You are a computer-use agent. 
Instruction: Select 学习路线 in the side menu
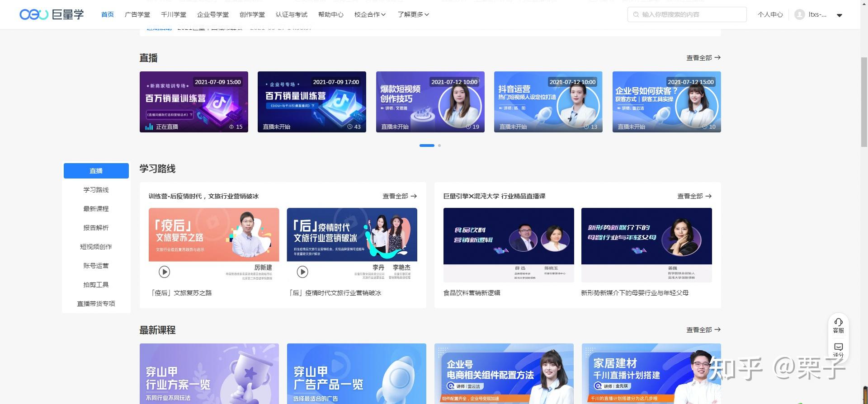[x=96, y=190]
